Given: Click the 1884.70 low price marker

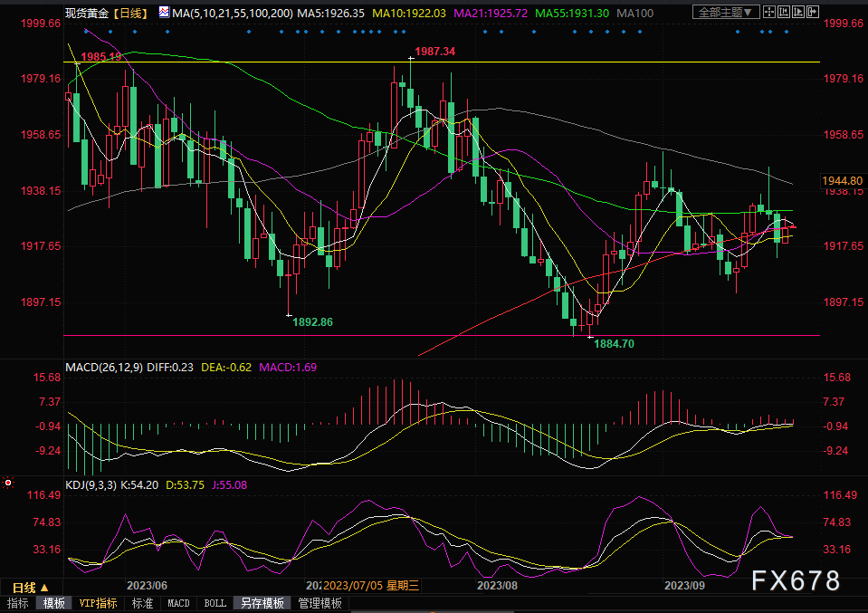Looking at the screenshot, I should pos(614,345).
